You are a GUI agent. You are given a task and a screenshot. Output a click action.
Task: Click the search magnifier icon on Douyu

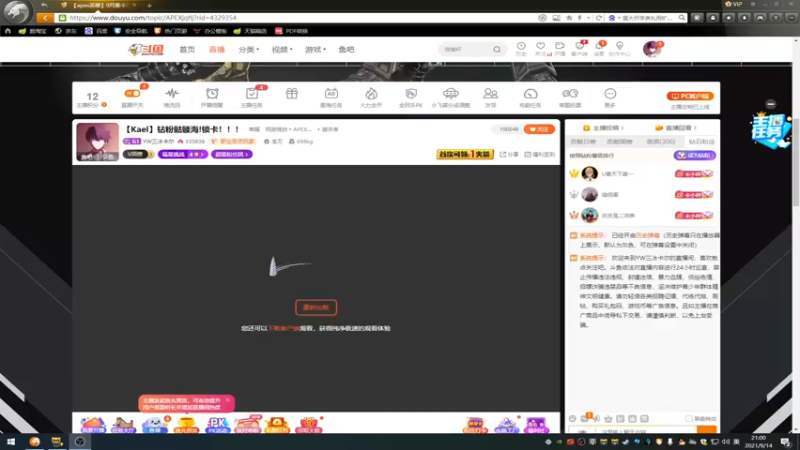[x=496, y=49]
